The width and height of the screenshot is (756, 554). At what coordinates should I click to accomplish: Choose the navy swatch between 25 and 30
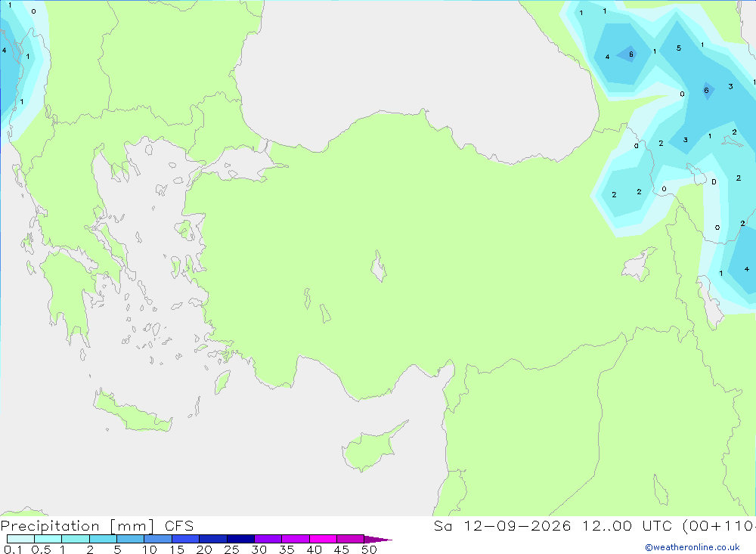click(x=240, y=539)
